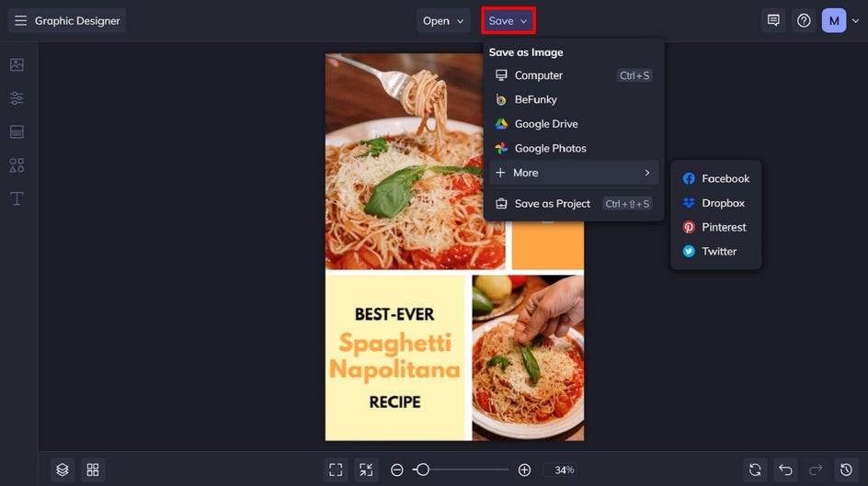The width and height of the screenshot is (868, 486).
Task: Open the history clock icon
Action: (x=847, y=469)
